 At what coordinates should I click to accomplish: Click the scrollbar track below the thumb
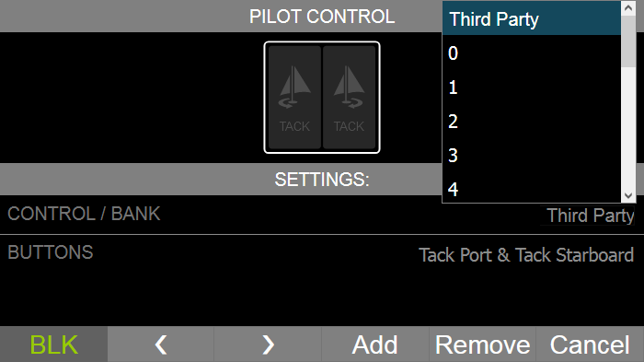click(x=628, y=127)
